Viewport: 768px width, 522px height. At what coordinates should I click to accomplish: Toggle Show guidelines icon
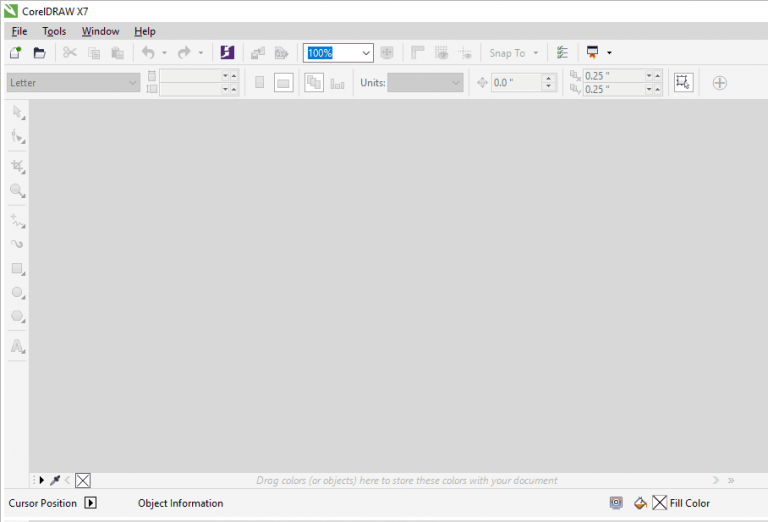(465, 53)
